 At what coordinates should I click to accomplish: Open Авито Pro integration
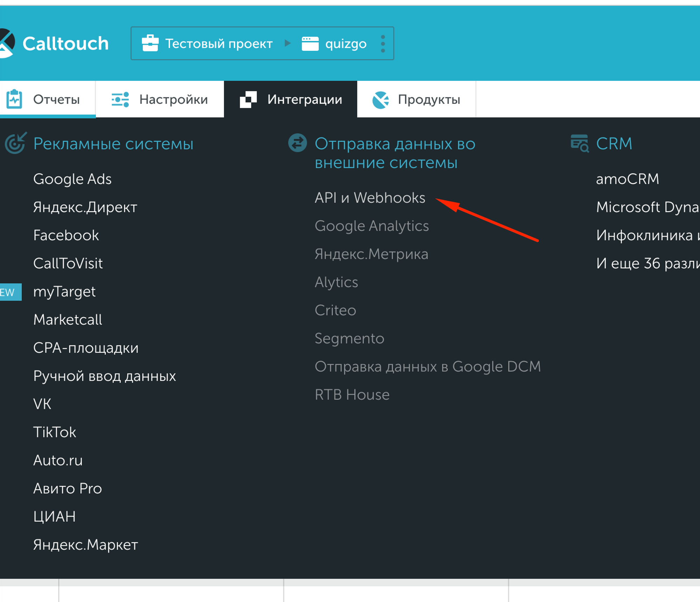(68, 489)
